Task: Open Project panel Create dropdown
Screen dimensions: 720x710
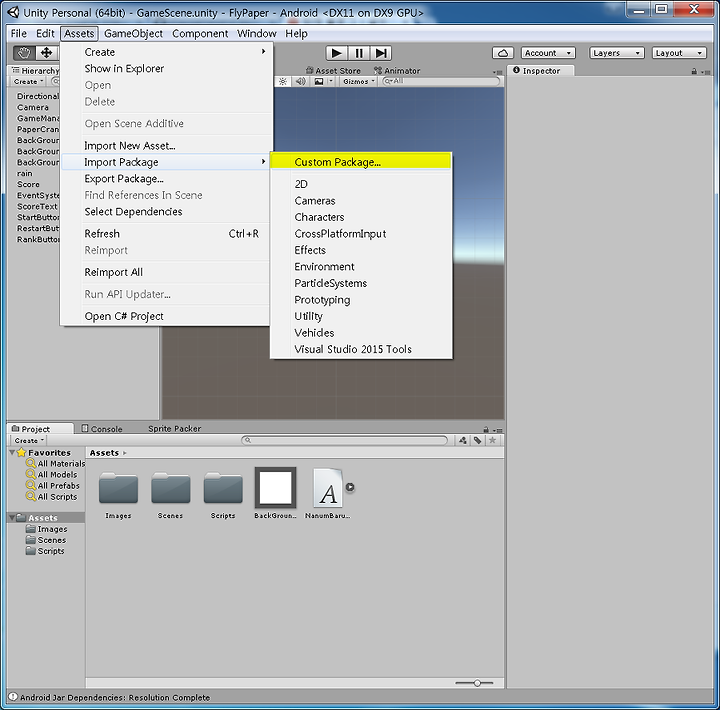Action: [x=28, y=441]
